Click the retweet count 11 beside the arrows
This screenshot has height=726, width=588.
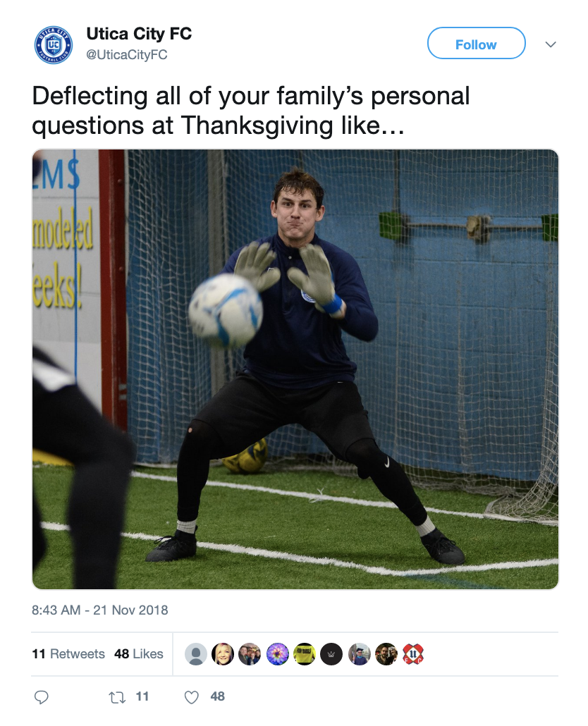pos(142,696)
